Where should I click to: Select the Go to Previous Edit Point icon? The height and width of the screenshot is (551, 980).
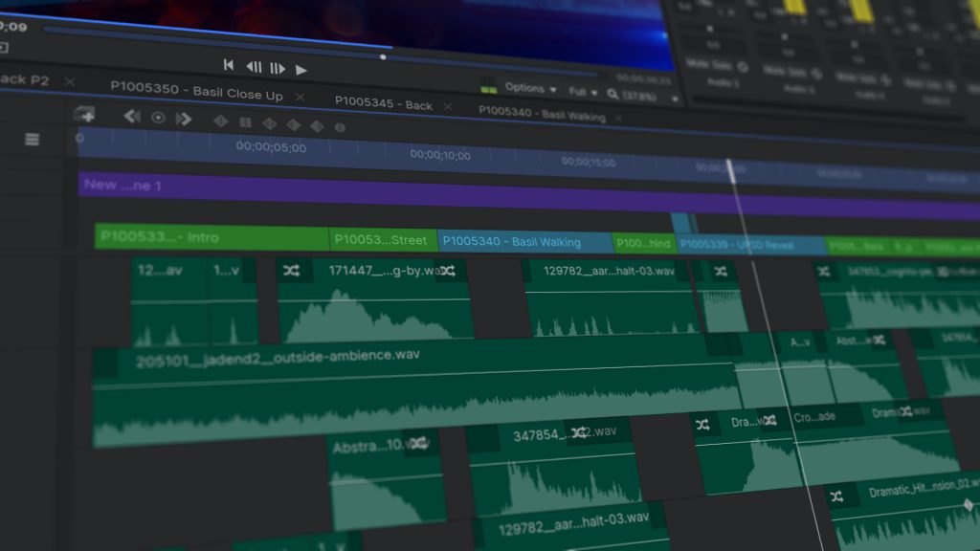click(x=130, y=118)
